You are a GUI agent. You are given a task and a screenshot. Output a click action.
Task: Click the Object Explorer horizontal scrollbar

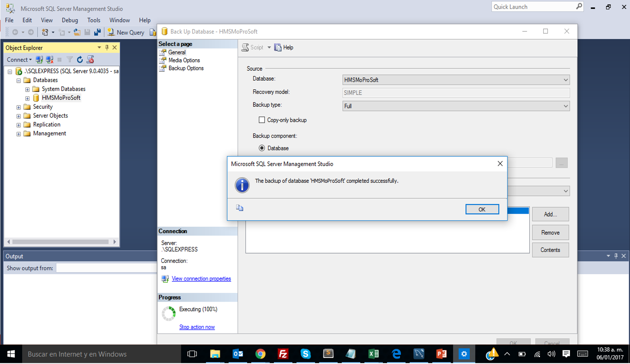(61, 242)
